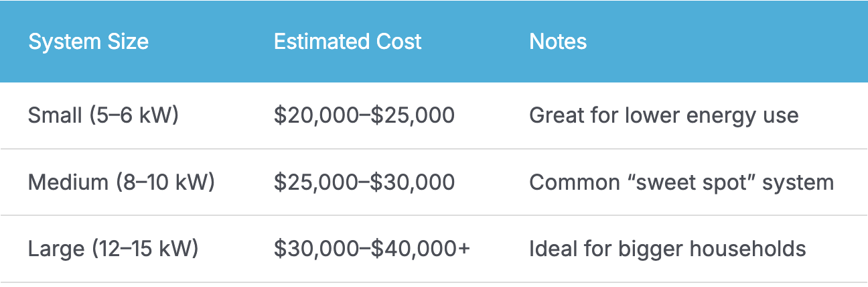Image resolution: width=868 pixels, height=287 pixels.
Task: Click the System Size column header
Action: point(88,42)
